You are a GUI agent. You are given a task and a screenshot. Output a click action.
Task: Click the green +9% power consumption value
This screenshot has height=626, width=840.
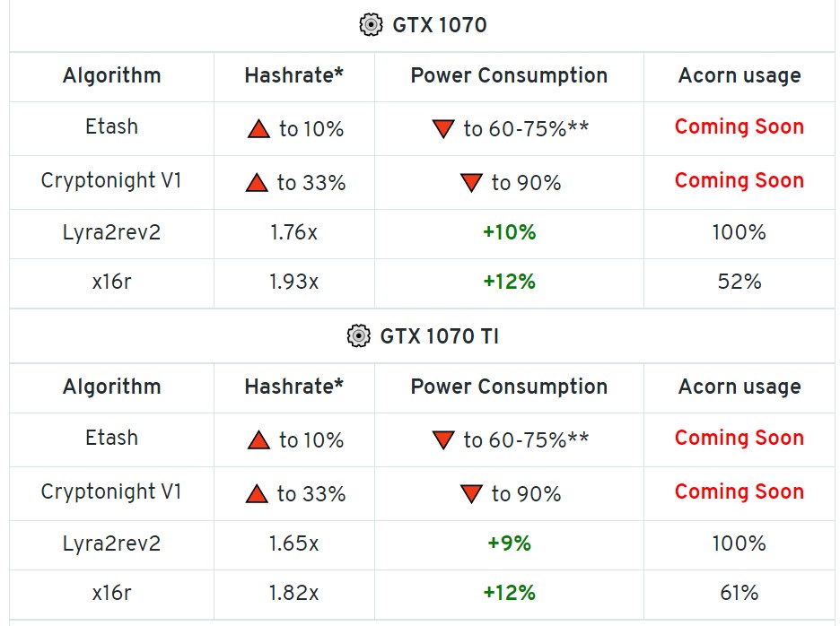(509, 543)
